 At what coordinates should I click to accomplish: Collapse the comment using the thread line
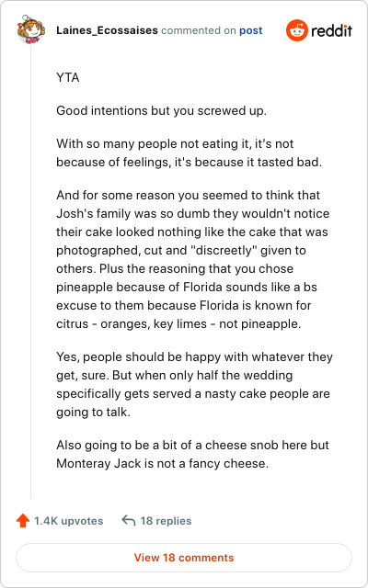coord(30,272)
